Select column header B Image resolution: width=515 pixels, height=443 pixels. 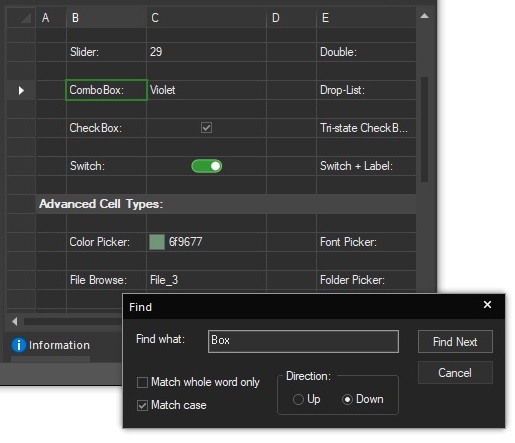click(106, 18)
